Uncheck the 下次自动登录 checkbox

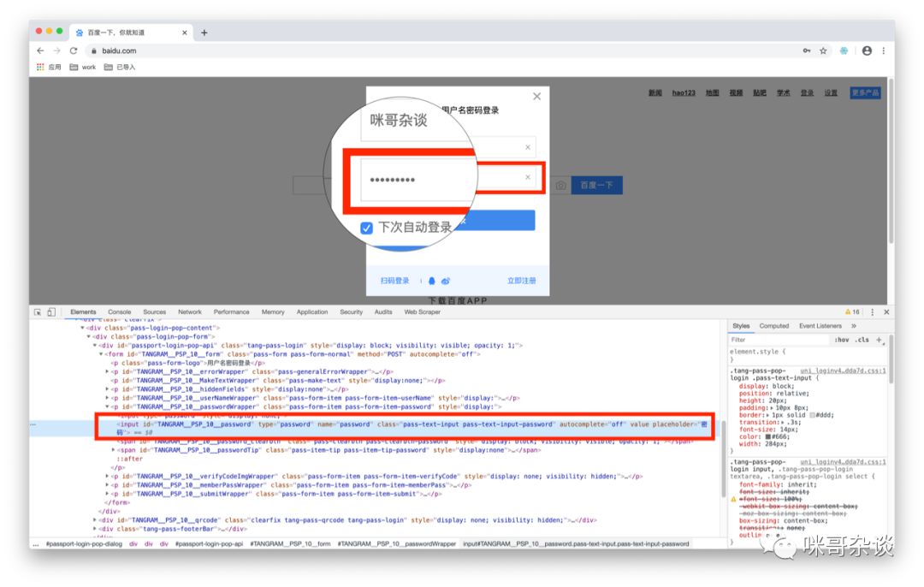366,228
